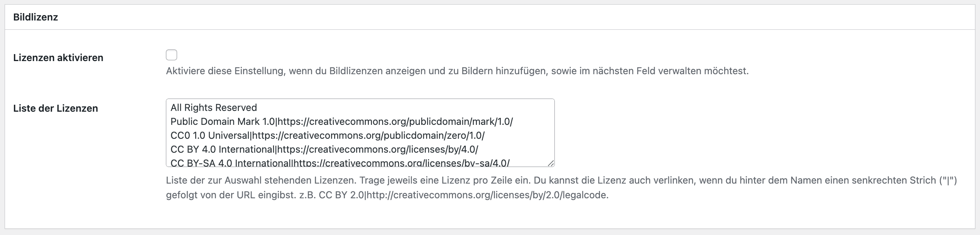Click the publicdomain/zero/1.0/ URL in textarea
The image size is (980, 235).
368,135
